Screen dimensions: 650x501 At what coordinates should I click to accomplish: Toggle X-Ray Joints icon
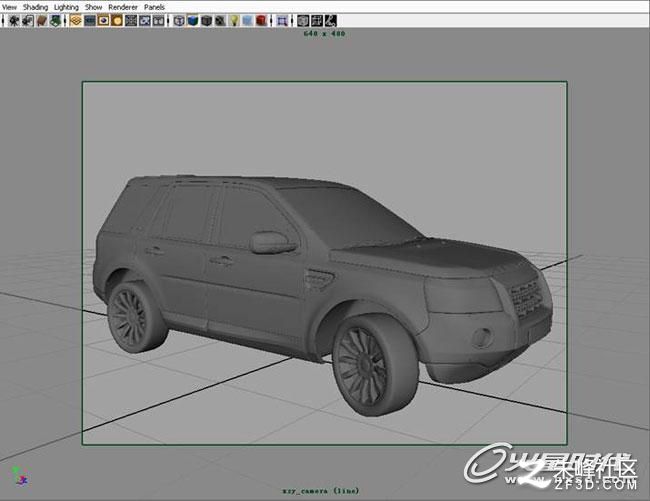click(x=330, y=20)
